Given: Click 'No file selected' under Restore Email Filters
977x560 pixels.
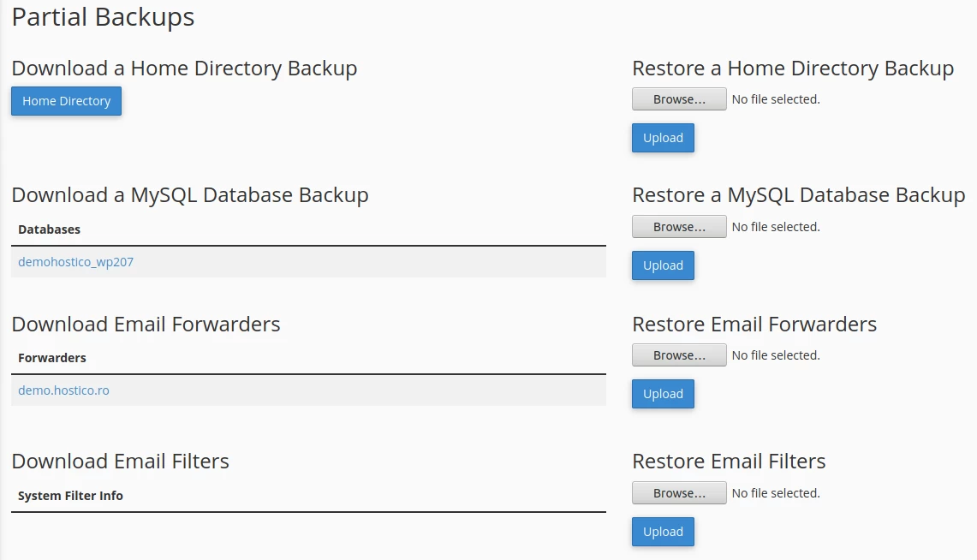Looking at the screenshot, I should (776, 493).
